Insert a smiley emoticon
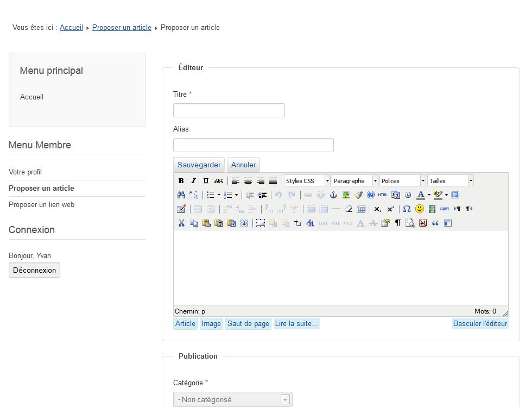The image size is (532, 407). point(419,209)
